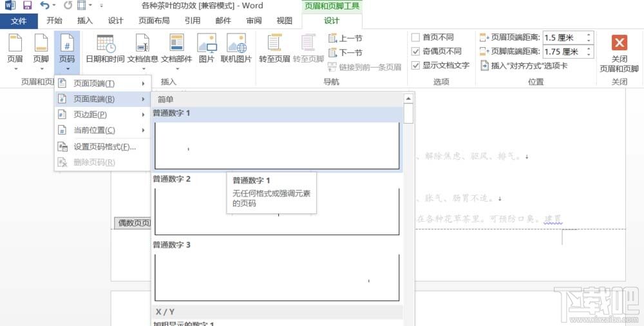Click the Save icon in quick access toolbar
This screenshot has width=644, height=326.
(x=27, y=6)
